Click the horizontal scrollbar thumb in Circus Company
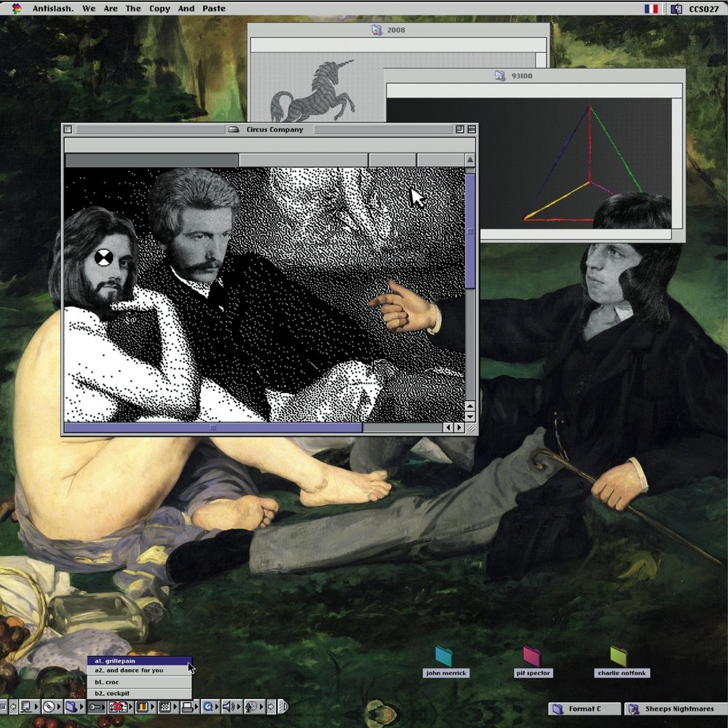The height and width of the screenshot is (728, 728). [x=213, y=428]
